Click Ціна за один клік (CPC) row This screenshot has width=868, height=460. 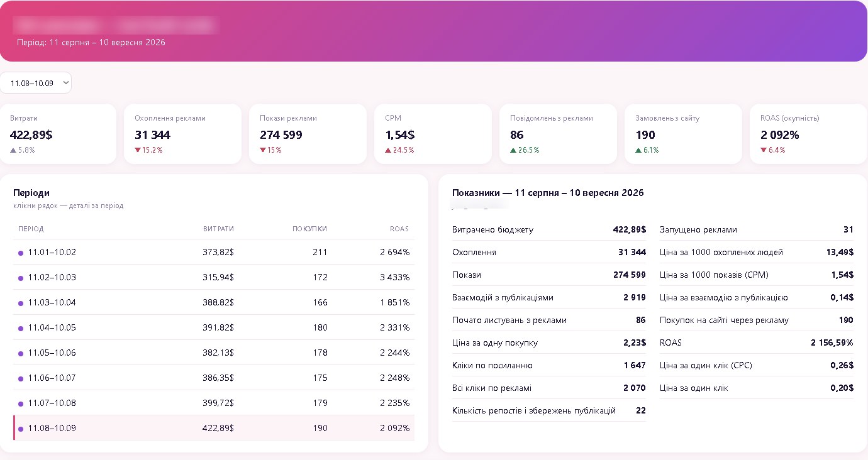[x=757, y=365]
